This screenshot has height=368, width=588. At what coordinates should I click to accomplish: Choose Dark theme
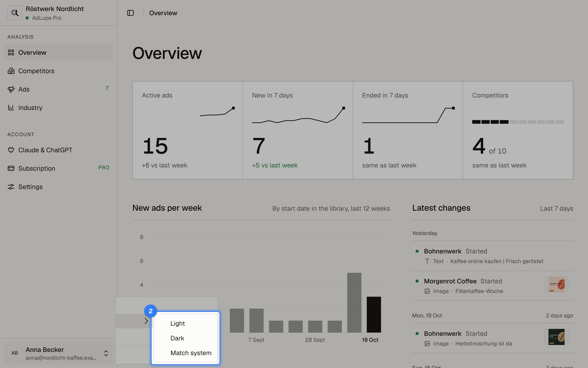pos(186,338)
